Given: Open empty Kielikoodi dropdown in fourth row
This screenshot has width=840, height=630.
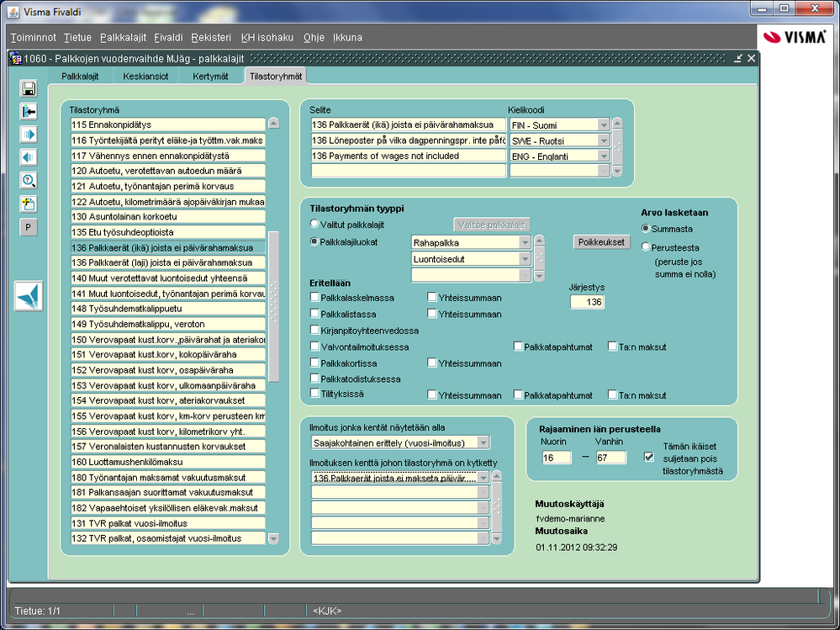Looking at the screenshot, I should click(x=604, y=171).
